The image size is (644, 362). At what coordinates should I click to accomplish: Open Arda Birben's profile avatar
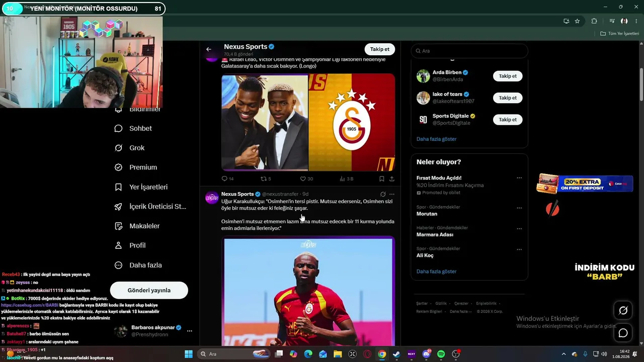point(423,76)
